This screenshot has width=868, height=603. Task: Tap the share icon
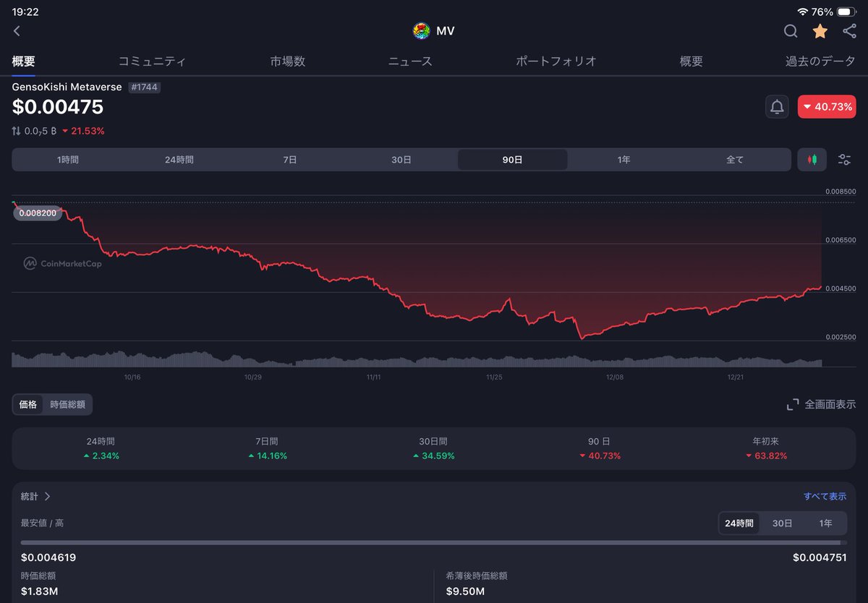click(x=850, y=31)
